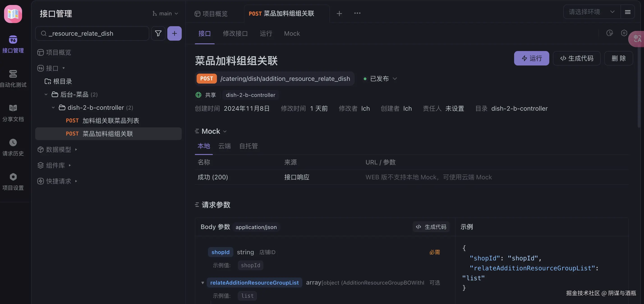Image resolution: width=644 pixels, height=304 pixels.
Task: Open 请求历史 in the sidebar
Action: click(13, 147)
